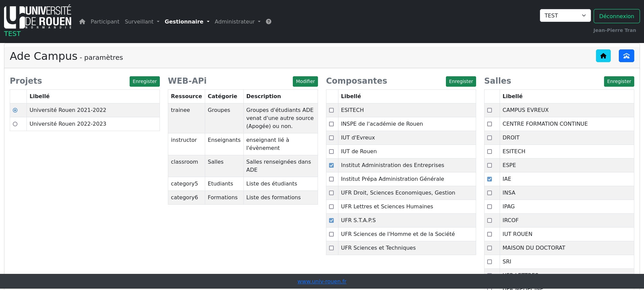Click the cyan home icon button
Viewport: 644px width, 290px height.
[603, 56]
